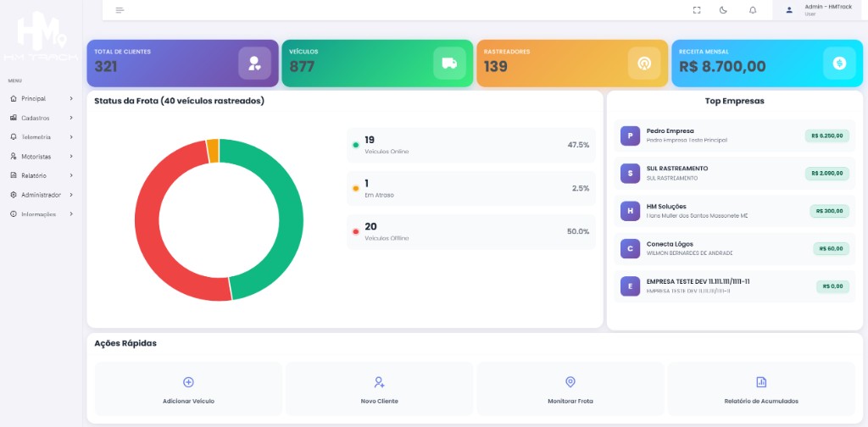868x427 pixels.
Task: Open the Telemetria menu item
Action: [x=42, y=136]
